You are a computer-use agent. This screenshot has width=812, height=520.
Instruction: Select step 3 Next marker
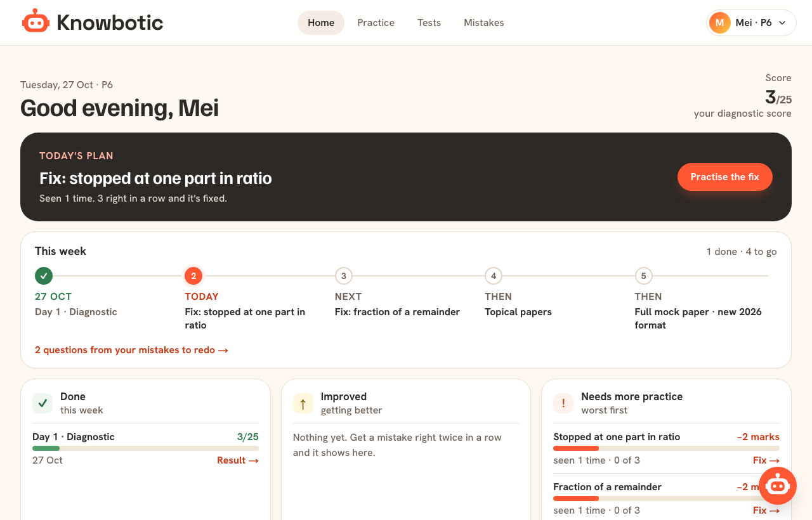[344, 276]
